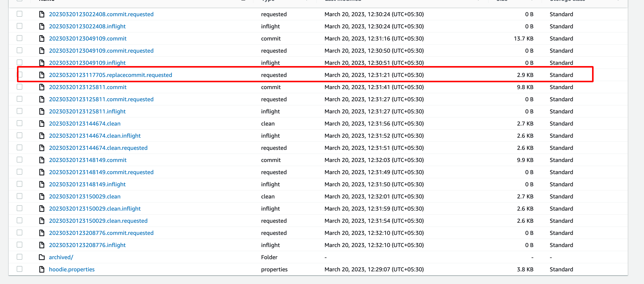The width and height of the screenshot is (644, 284).
Task: Open 20230320123117705.replacecommit.requested file link
Action: (x=110, y=75)
